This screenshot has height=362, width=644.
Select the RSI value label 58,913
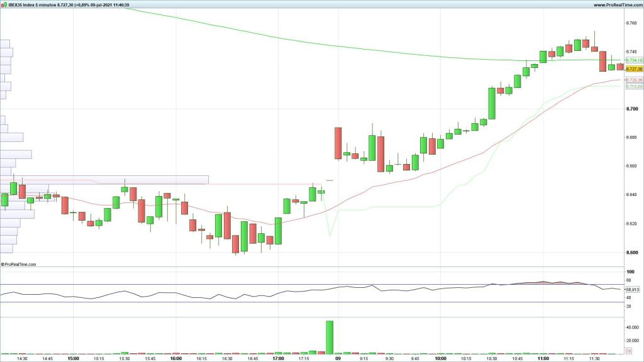633,289
